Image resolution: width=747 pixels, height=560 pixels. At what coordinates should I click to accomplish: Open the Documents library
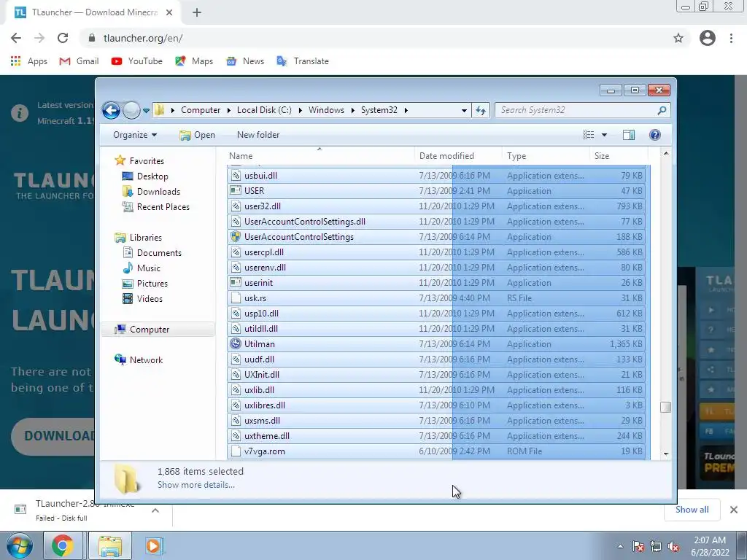click(x=159, y=253)
